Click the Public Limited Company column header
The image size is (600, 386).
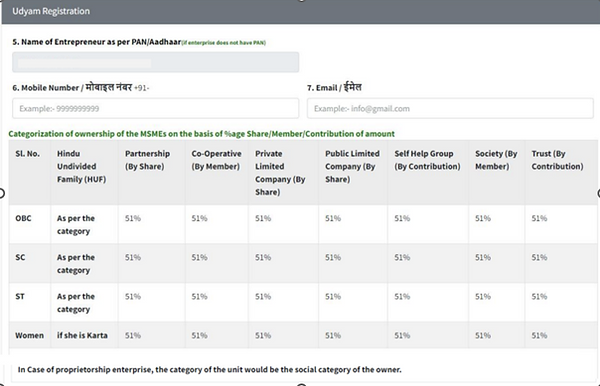[352, 166]
